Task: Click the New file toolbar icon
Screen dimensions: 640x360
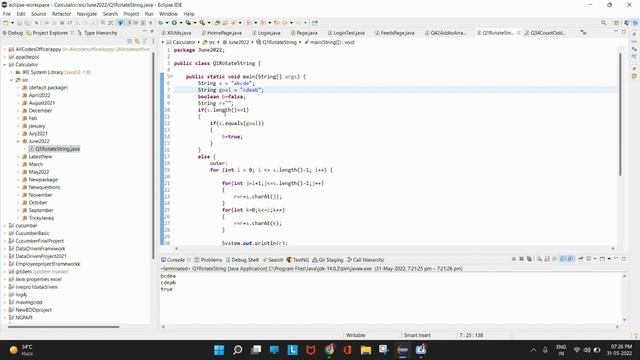Action: (5, 23)
